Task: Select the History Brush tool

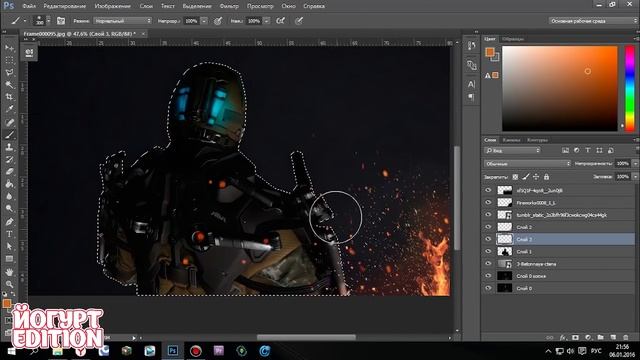Action: [9, 160]
